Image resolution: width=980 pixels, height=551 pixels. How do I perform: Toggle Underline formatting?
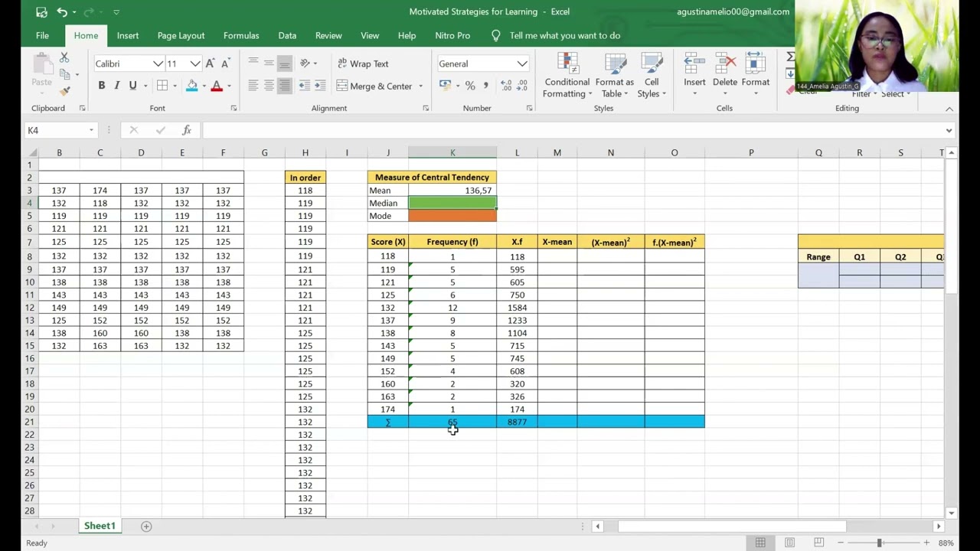pos(132,86)
